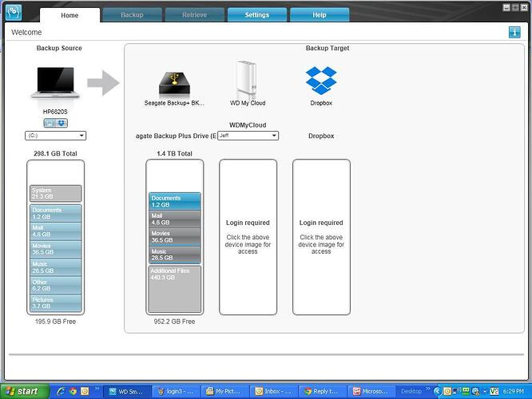Launch Outlook from the quick launch bar
This screenshot has height=399, width=532.
85,391
